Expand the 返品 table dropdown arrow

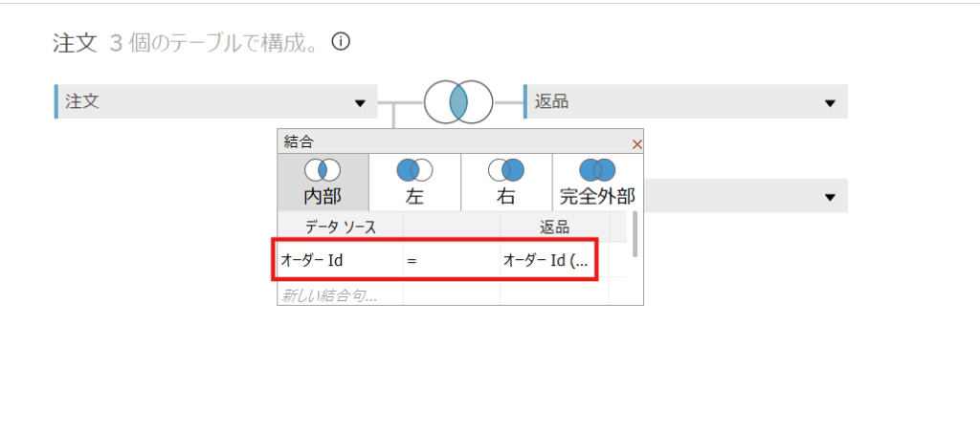pos(830,102)
